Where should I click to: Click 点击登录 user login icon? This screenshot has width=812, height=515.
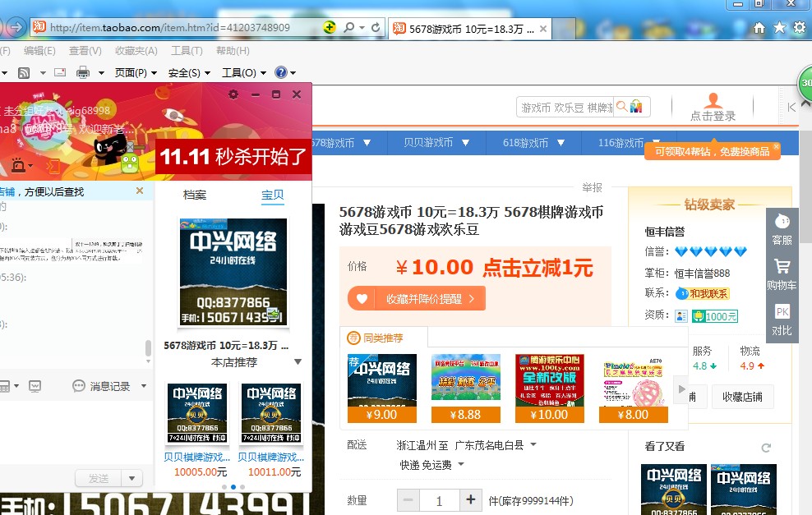[x=713, y=108]
